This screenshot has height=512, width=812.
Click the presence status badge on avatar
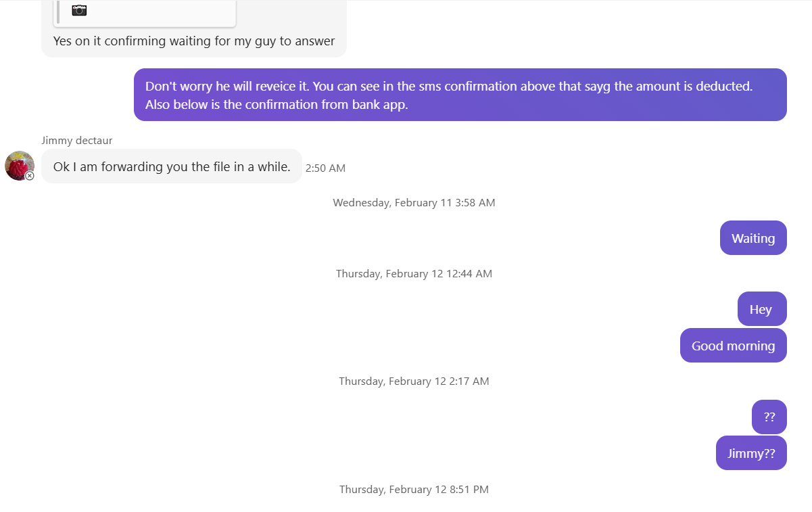(x=30, y=176)
